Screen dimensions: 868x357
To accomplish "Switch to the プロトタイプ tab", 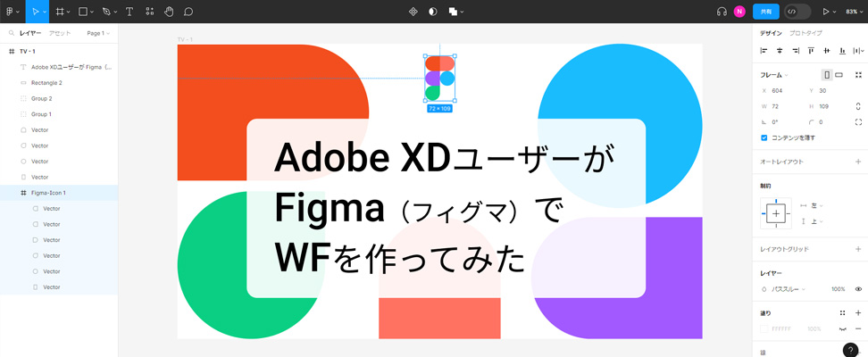I will pyautogui.click(x=806, y=33).
